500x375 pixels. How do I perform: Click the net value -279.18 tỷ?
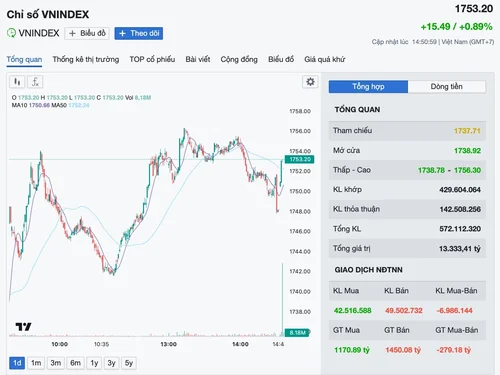(454, 350)
